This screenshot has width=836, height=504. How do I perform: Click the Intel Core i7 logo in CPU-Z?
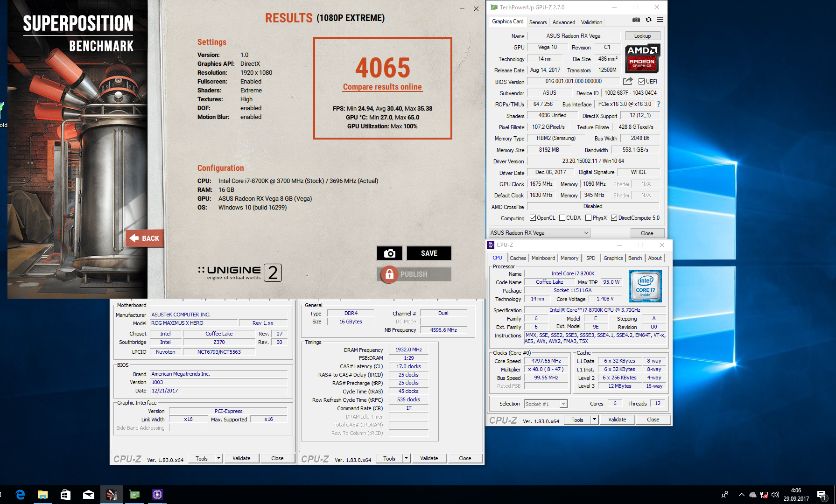point(646,286)
